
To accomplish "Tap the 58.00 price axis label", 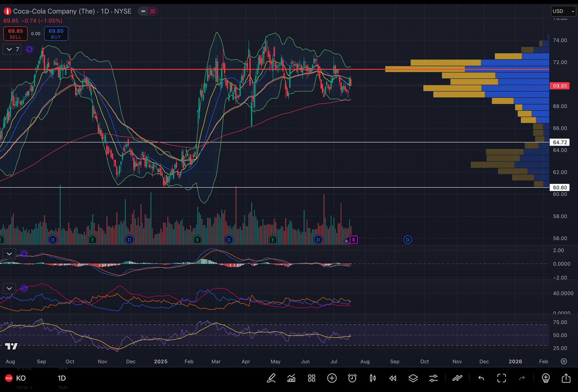I will click(560, 216).
